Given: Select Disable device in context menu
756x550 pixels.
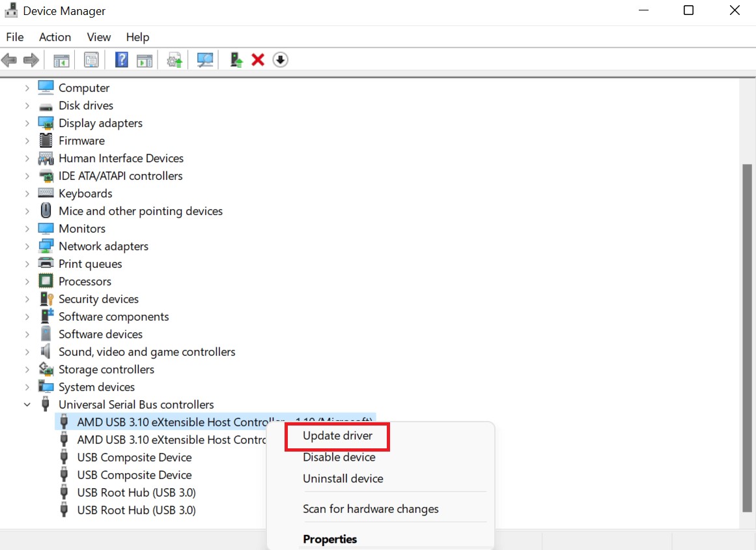Looking at the screenshot, I should coord(339,457).
